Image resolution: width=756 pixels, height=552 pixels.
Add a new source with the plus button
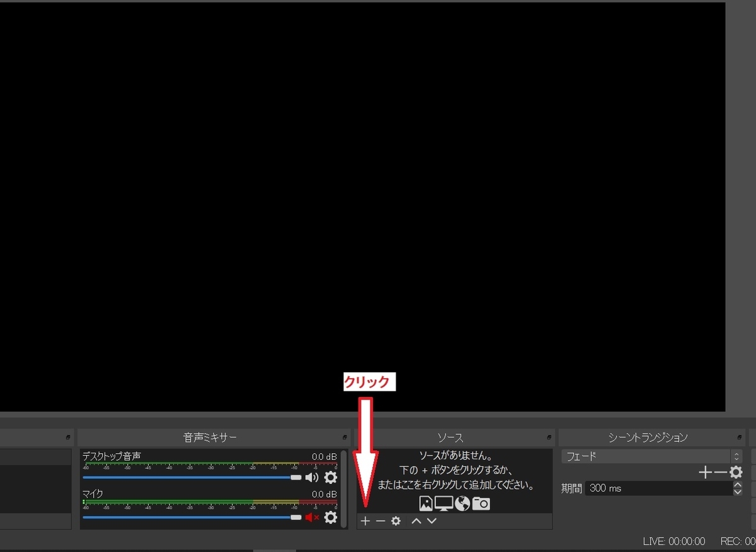click(x=365, y=521)
